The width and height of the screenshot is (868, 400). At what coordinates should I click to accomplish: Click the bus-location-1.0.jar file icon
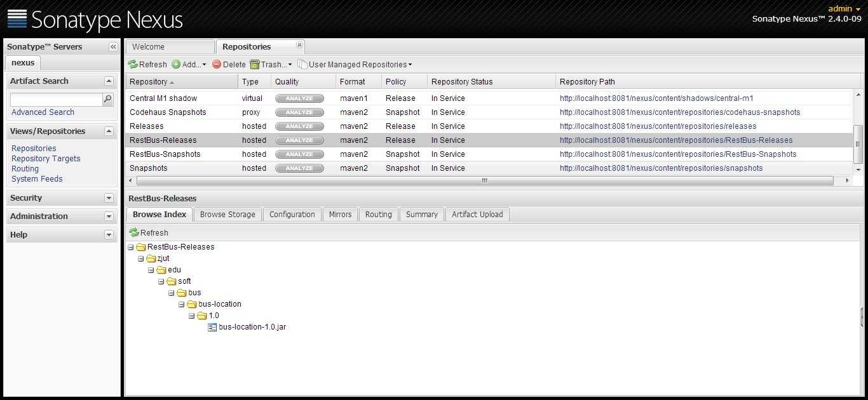point(213,327)
